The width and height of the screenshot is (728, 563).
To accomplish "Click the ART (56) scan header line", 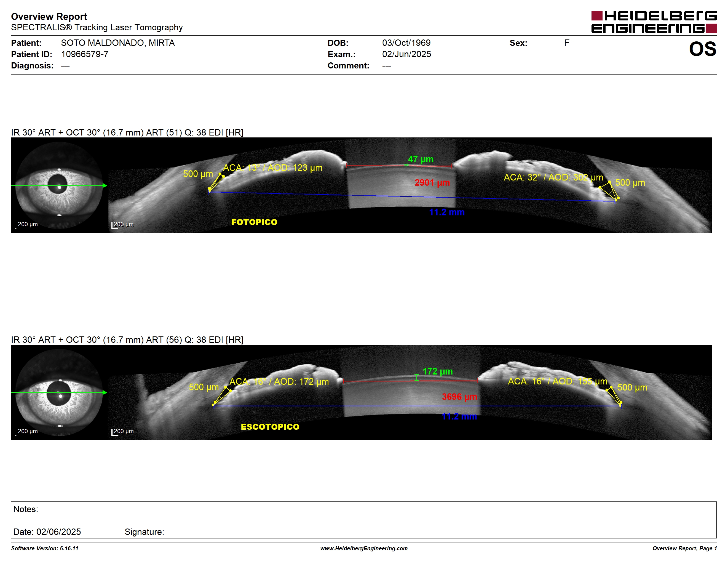I will [x=127, y=339].
